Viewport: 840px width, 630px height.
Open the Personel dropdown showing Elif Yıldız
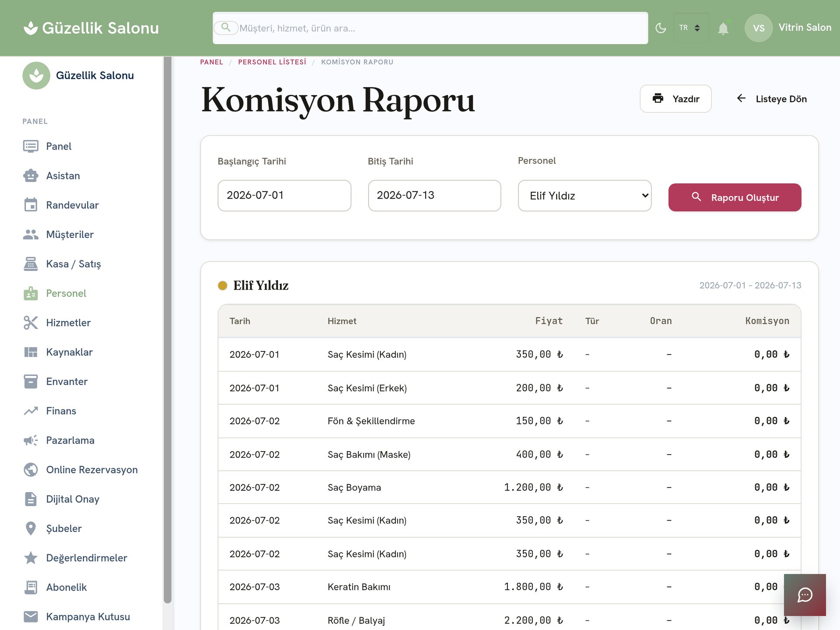point(584,196)
